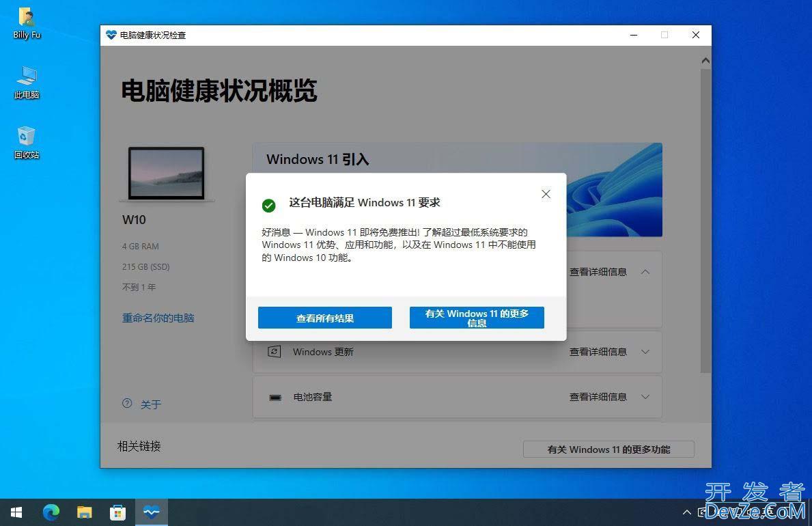The height and width of the screenshot is (526, 812).
Task: Show hidden system tray icons
Action: 686,512
